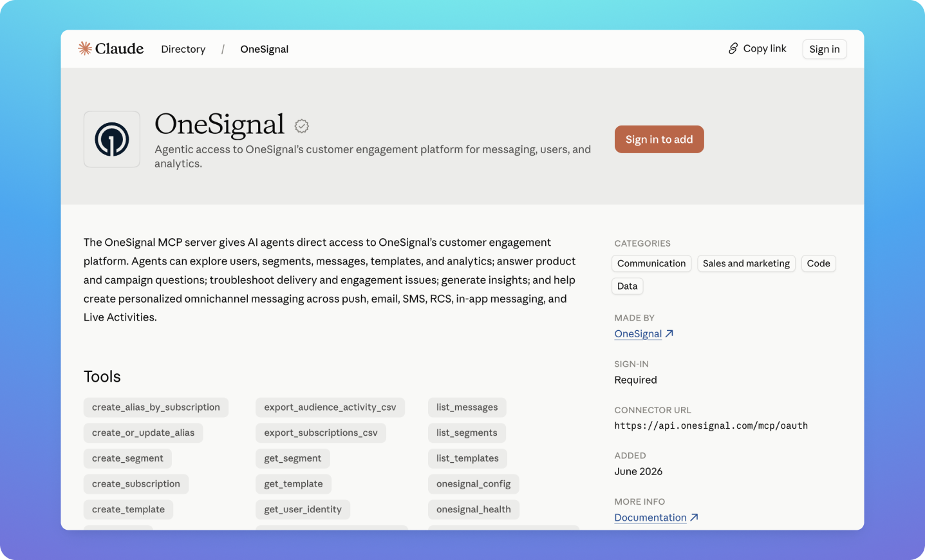Image resolution: width=925 pixels, height=560 pixels.
Task: Select the Sales and marketing category tag
Action: 746,263
